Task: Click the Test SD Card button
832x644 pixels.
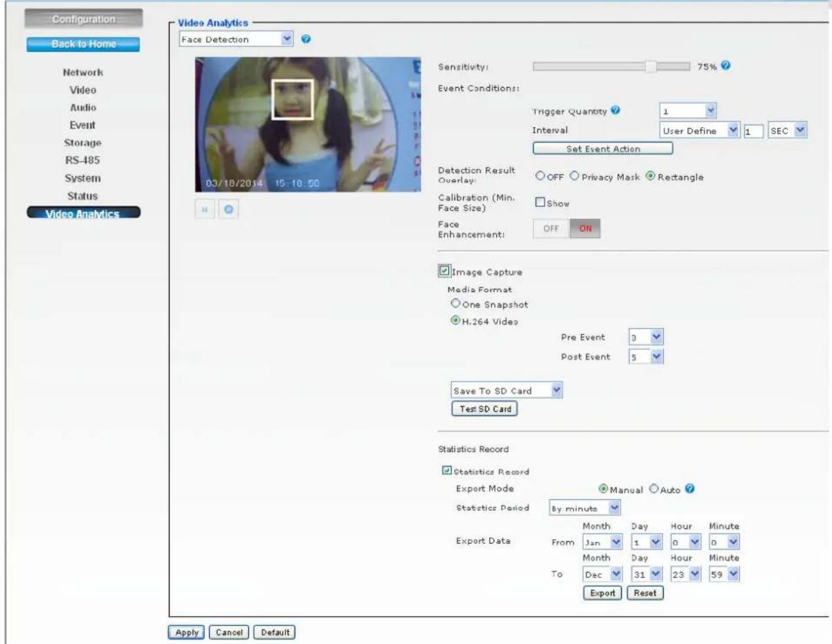Action: 485,408
